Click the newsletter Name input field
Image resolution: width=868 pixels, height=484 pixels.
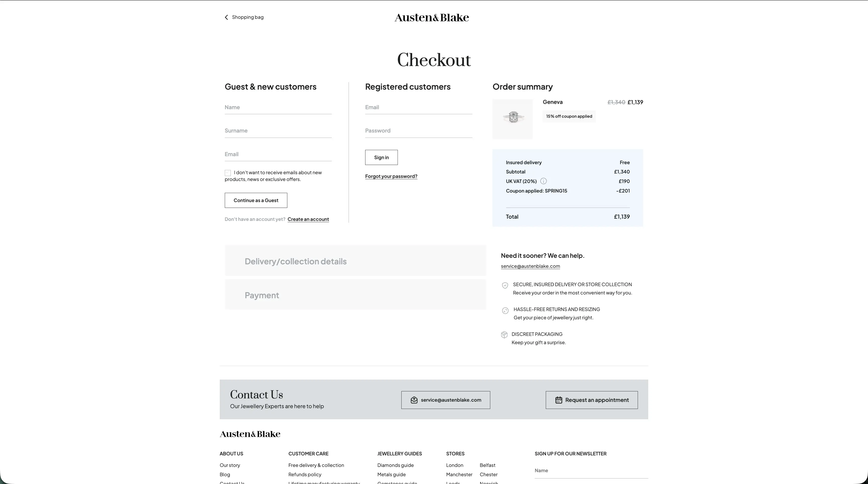tap(591, 470)
